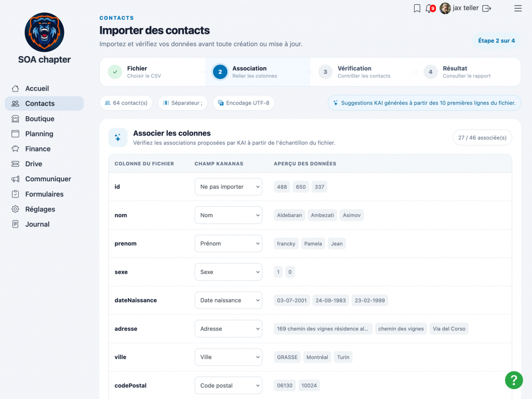Viewport: 532px width, 399px height.
Task: Click the green checkmark on Fichier step
Action: point(115,72)
